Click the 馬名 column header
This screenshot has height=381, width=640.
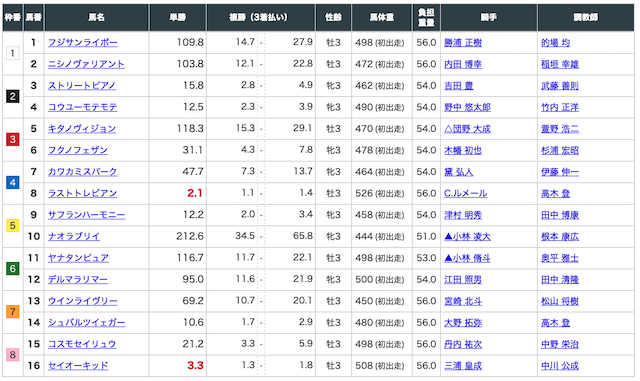click(x=97, y=17)
